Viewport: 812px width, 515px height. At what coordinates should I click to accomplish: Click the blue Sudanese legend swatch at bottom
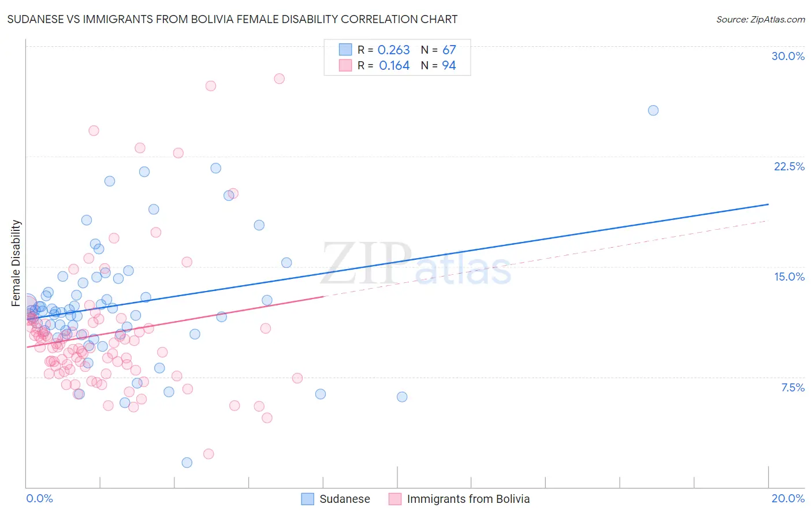pyautogui.click(x=308, y=499)
